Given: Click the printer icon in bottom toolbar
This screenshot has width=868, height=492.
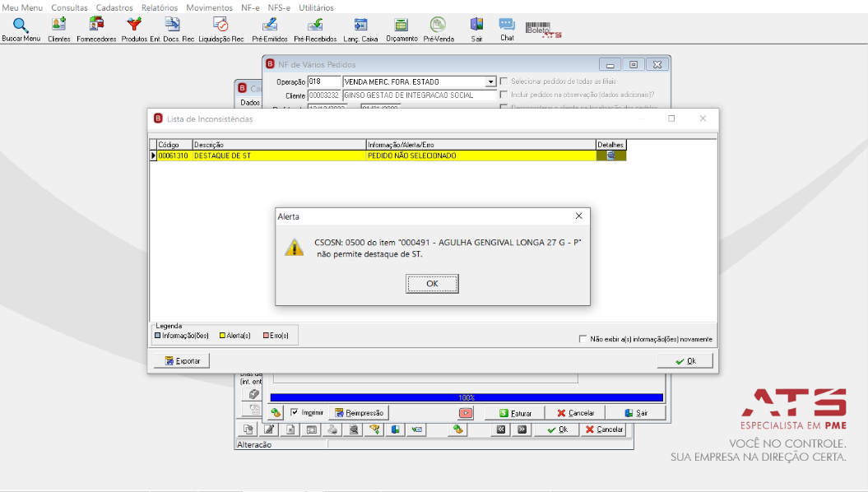Looking at the screenshot, I should pyautogui.click(x=332, y=429).
